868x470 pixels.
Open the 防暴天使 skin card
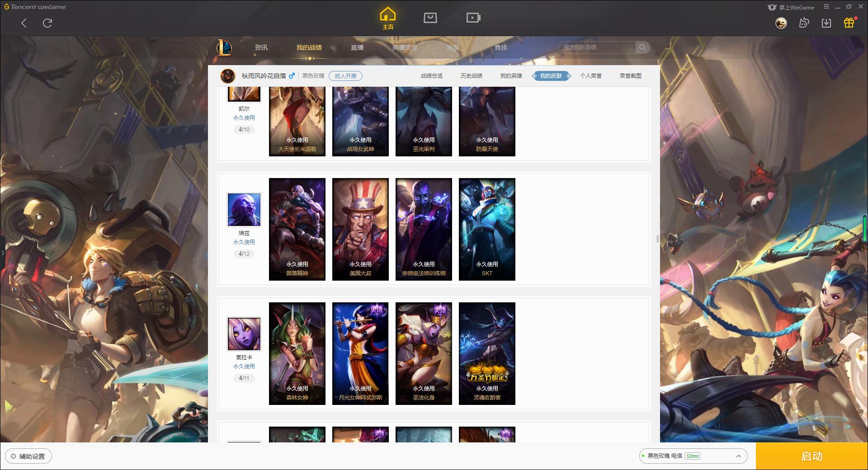tap(487, 122)
